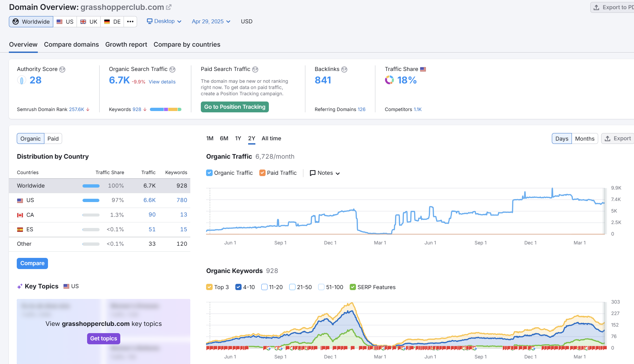Click the UK flag in database selector
The height and width of the screenshot is (364, 634).
point(83,22)
